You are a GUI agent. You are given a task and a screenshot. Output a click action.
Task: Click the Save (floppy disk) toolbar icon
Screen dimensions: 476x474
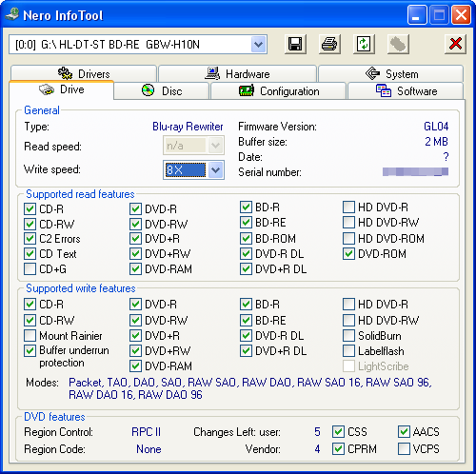click(x=295, y=44)
